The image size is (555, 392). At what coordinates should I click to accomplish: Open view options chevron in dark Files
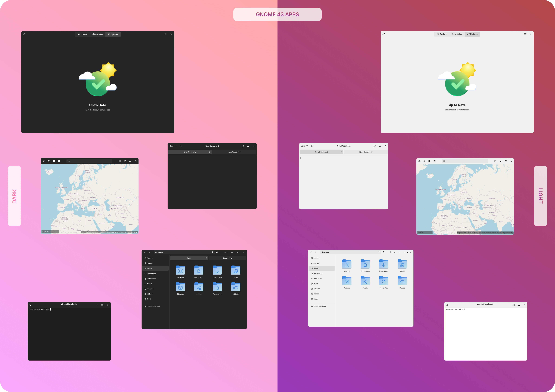pos(228,252)
